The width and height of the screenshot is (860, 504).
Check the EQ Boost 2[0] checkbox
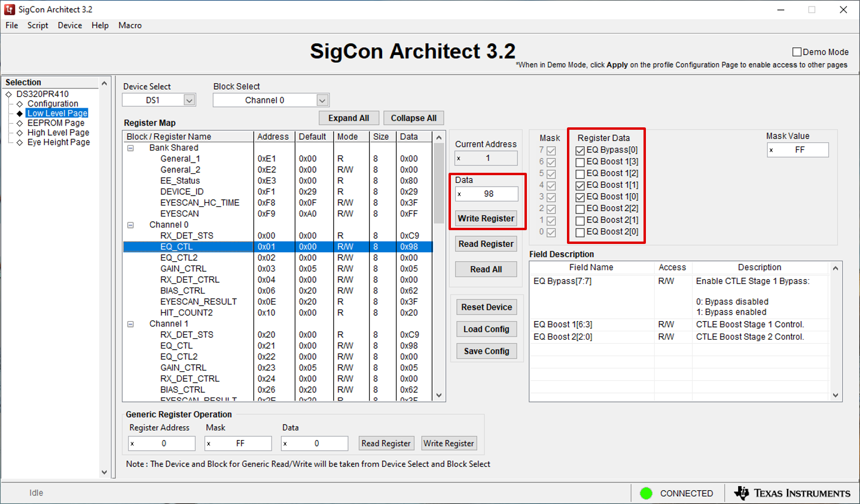pos(580,233)
